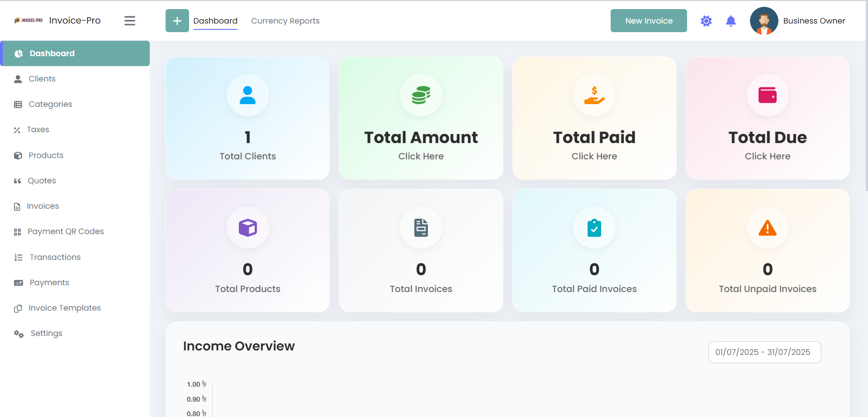Screen dimensions: 868x417
Task: Click the Total Unpaid Invoices warning icon
Action: pyautogui.click(x=767, y=228)
